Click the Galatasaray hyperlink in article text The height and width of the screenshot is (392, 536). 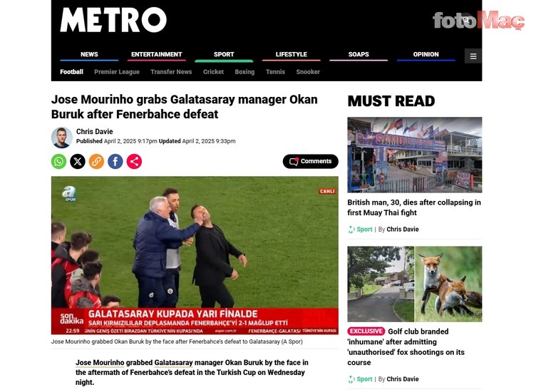pyautogui.click(x=174, y=363)
